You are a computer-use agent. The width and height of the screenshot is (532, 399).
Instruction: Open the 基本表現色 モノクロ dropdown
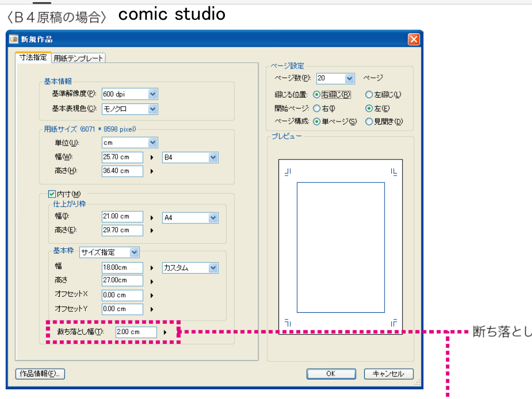(152, 109)
